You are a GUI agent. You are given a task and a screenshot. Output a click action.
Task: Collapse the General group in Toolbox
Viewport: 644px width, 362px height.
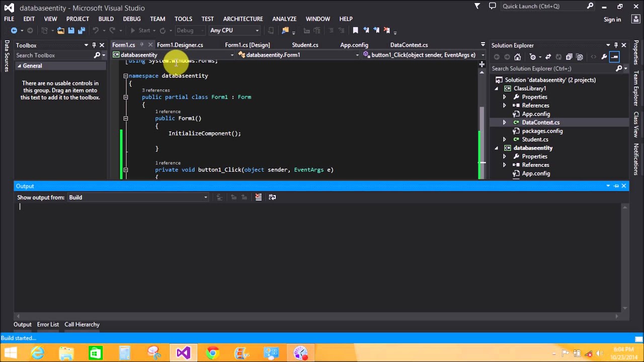(x=20, y=66)
